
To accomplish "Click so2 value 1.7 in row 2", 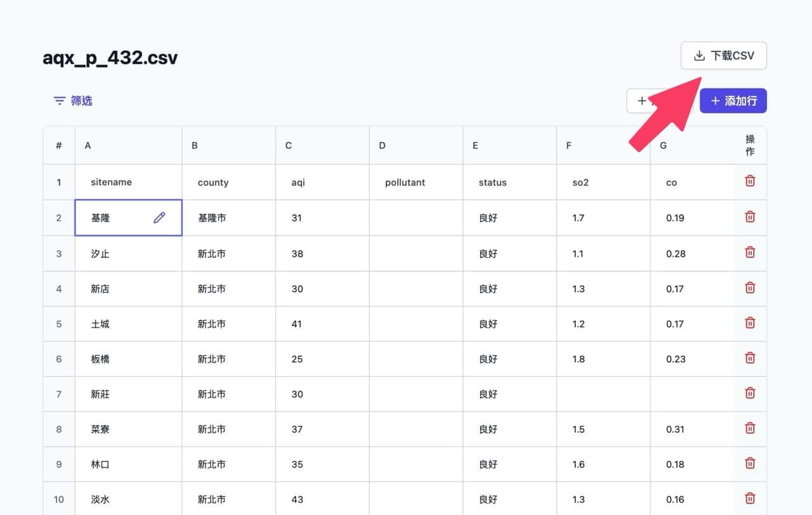I will tap(604, 218).
